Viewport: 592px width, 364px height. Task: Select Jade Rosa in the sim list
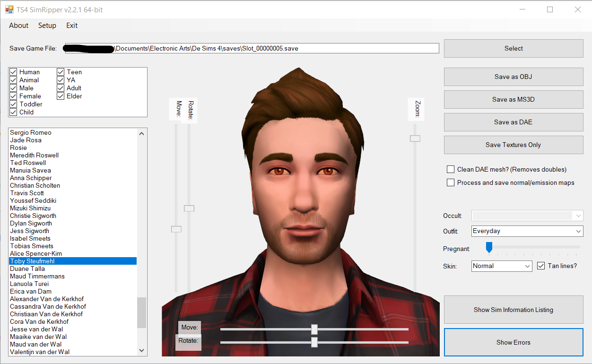pos(26,140)
